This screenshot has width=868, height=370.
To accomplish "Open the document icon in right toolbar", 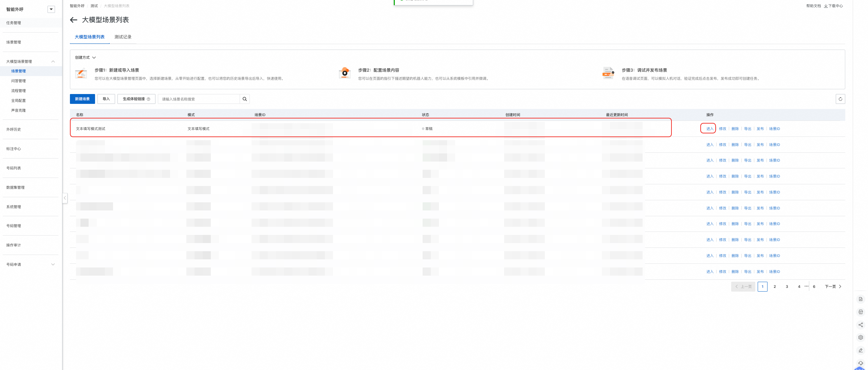I will click(861, 299).
